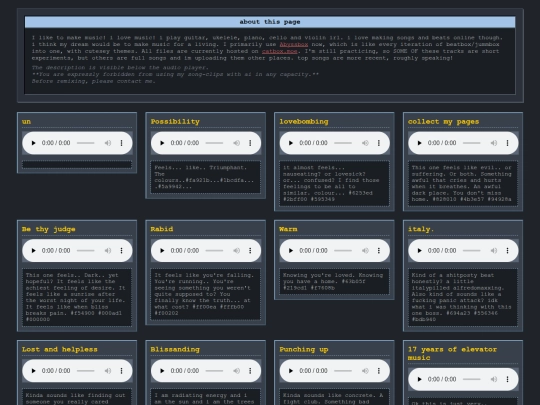The width and height of the screenshot is (540, 405).
Task: Play the "un" track
Action: click(33, 143)
